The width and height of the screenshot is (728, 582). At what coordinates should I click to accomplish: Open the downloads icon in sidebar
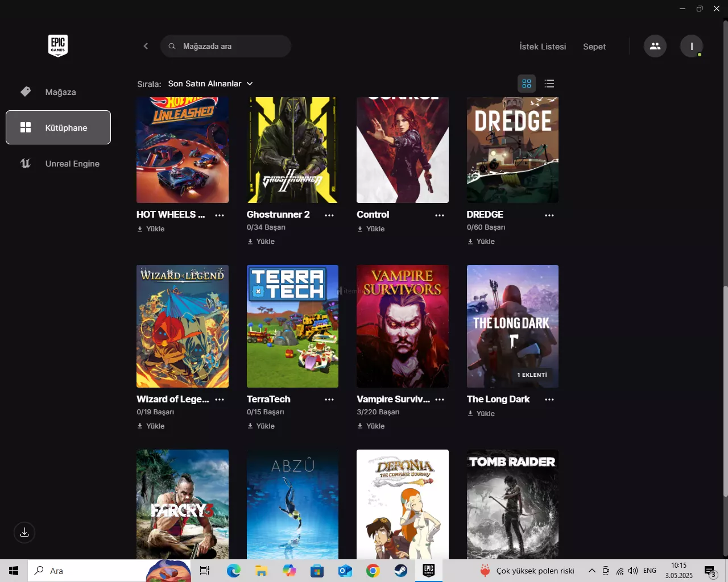[24, 533]
